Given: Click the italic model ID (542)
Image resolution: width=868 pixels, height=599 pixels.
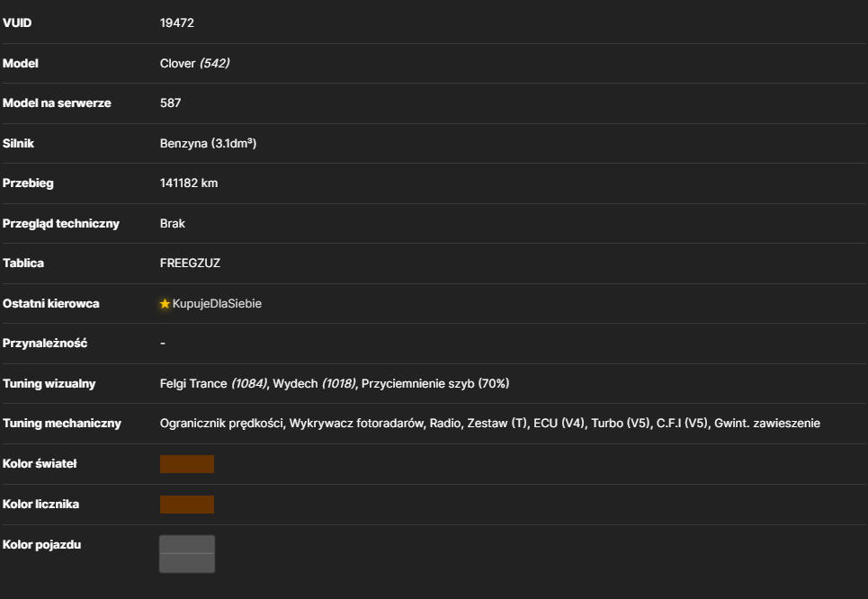Looking at the screenshot, I should [x=215, y=63].
